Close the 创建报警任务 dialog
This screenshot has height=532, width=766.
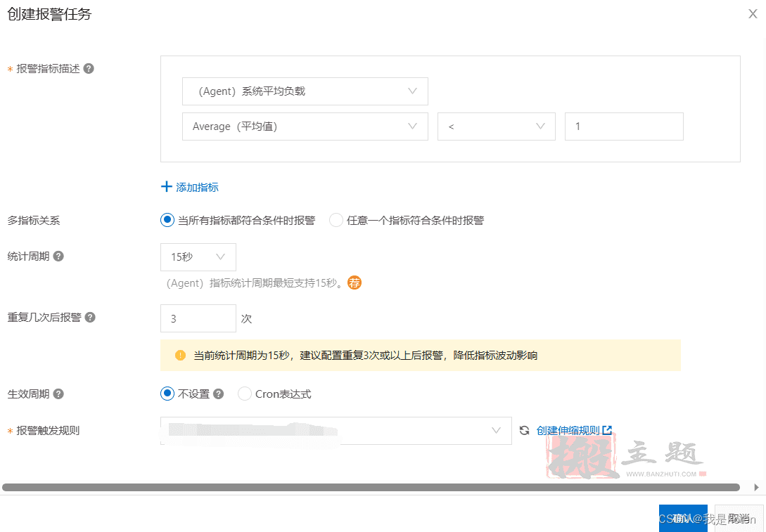[753, 13]
